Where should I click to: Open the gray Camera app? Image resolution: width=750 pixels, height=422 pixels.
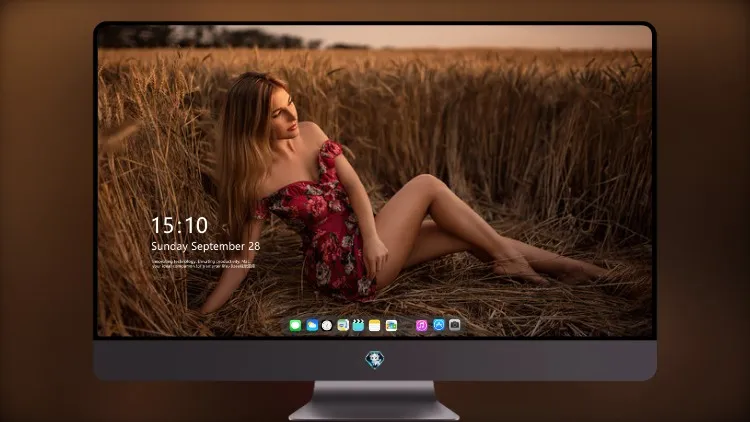(455, 325)
